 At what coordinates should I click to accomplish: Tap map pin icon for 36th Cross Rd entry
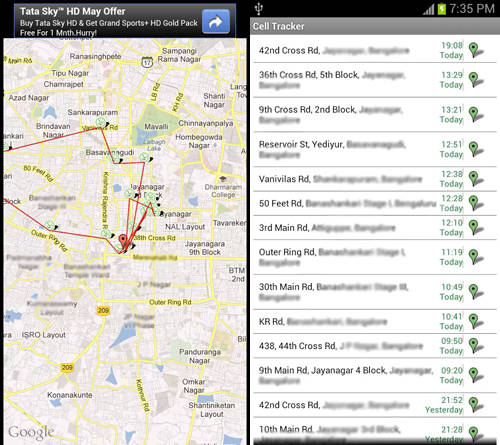[476, 80]
